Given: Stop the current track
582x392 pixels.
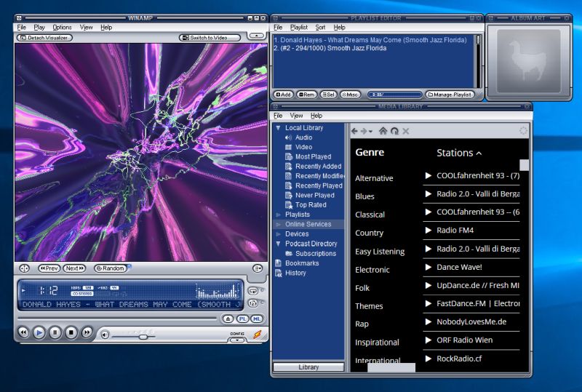Looking at the screenshot, I should pyautogui.click(x=71, y=332).
